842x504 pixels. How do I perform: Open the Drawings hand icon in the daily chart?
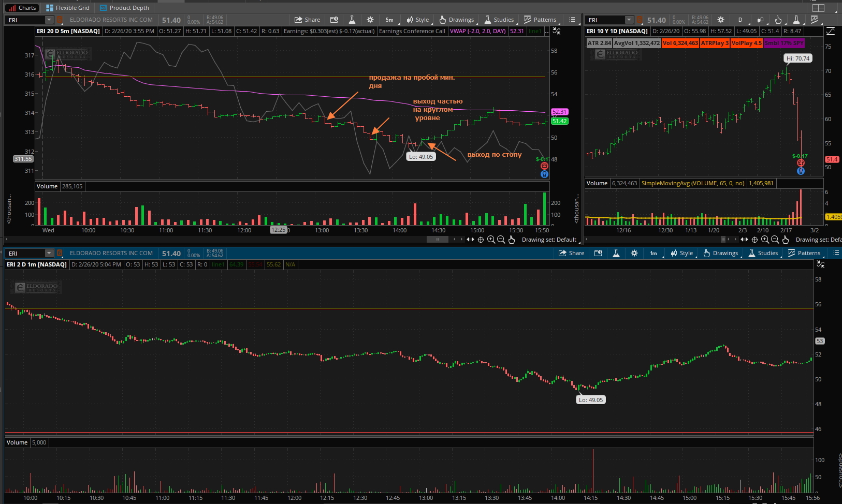click(x=778, y=20)
